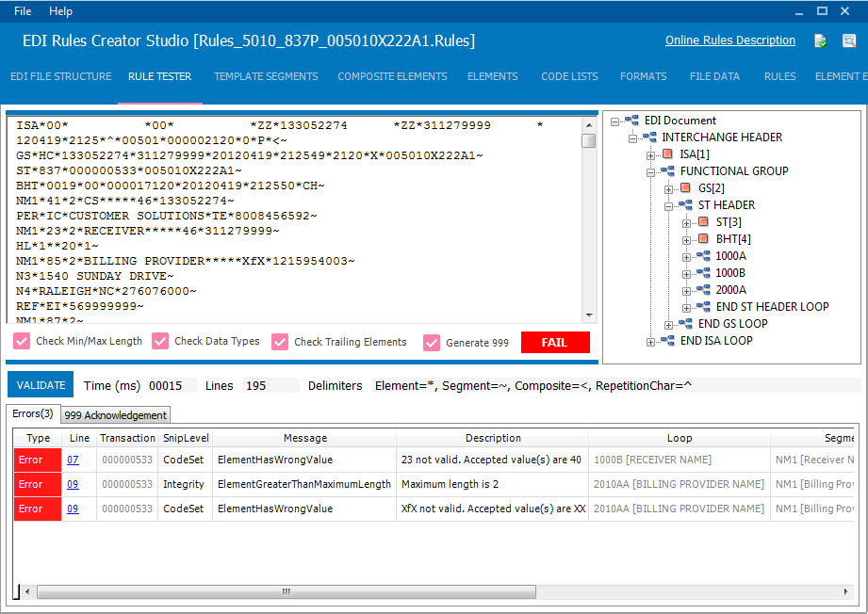Viewport: 868px width, 614px height.
Task: Expand the BHT[4] tree node
Action: coord(686,241)
